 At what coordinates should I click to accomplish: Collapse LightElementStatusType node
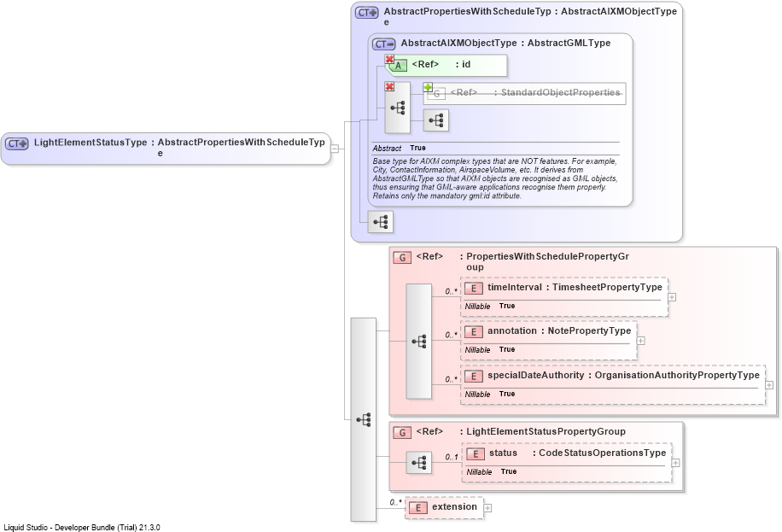(335, 149)
